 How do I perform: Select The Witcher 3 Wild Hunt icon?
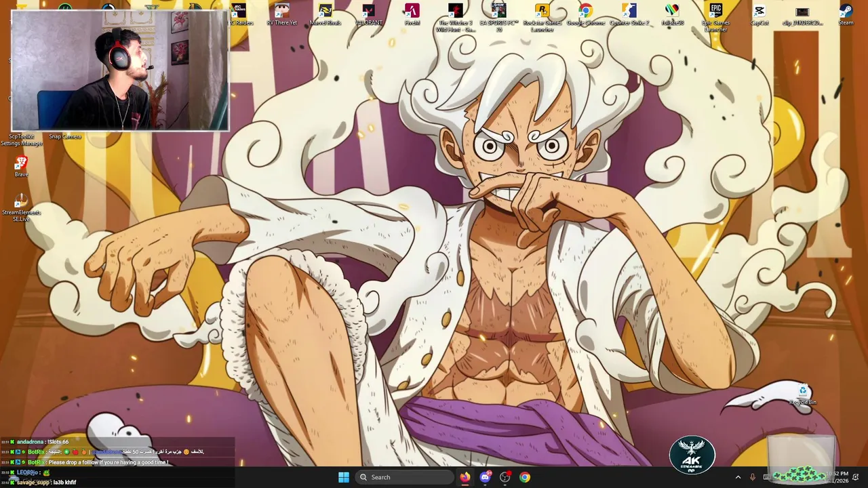click(x=455, y=18)
